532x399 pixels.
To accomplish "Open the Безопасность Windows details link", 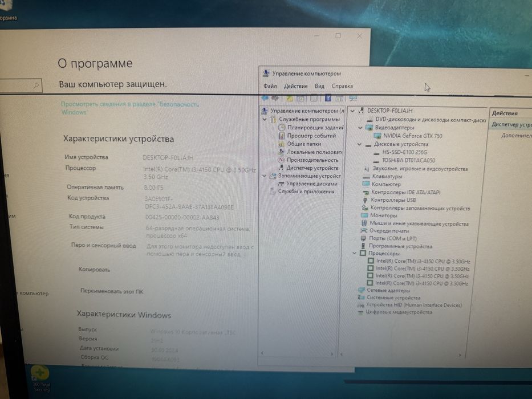I will (x=130, y=108).
